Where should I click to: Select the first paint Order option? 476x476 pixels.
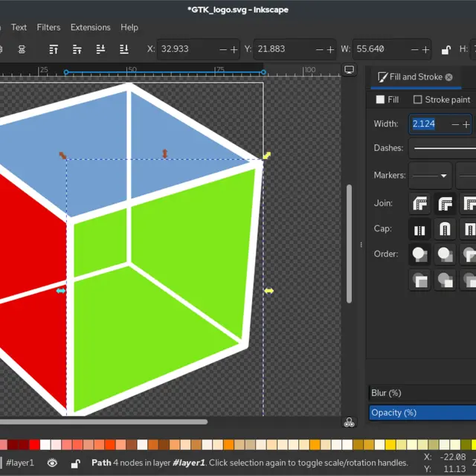(419, 254)
